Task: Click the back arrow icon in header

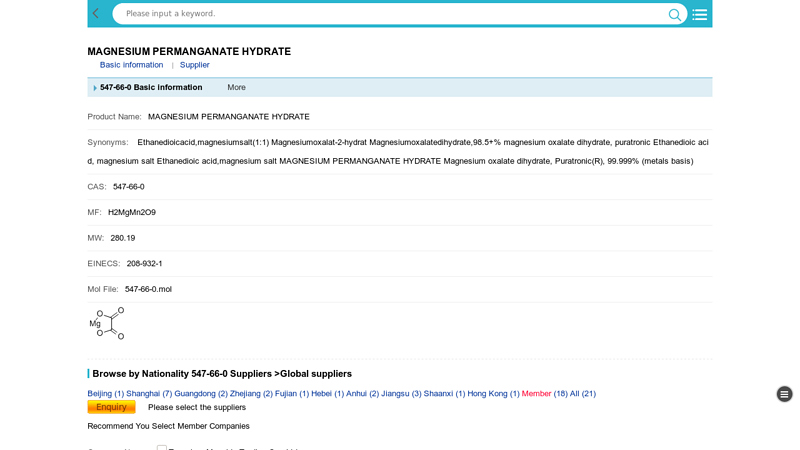Action: click(96, 13)
